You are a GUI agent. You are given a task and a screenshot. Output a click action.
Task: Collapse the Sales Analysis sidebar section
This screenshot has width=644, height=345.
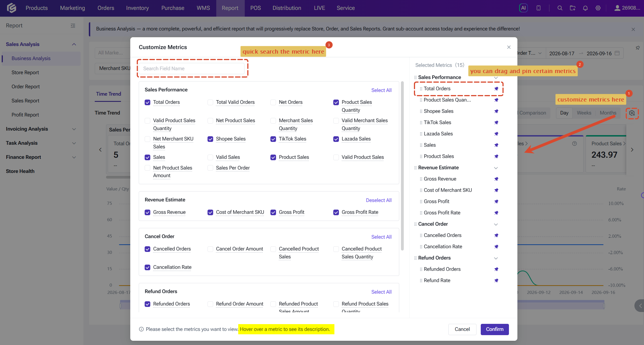[74, 44]
